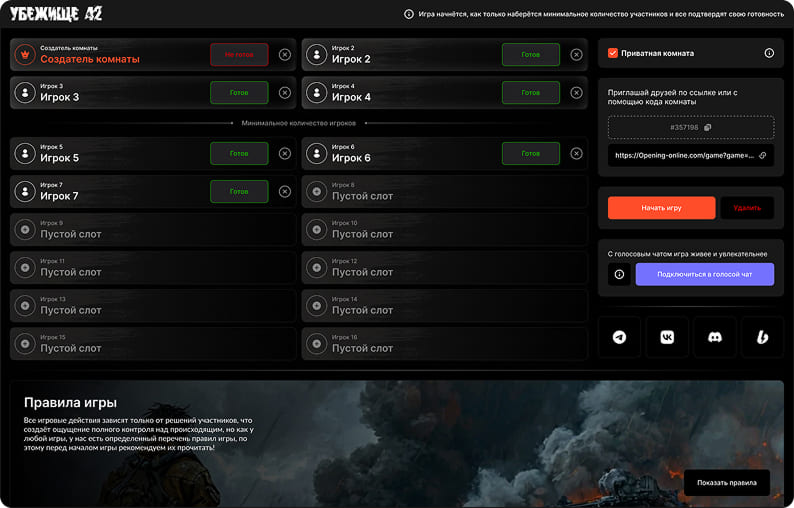Copy the game invite link

762,155
